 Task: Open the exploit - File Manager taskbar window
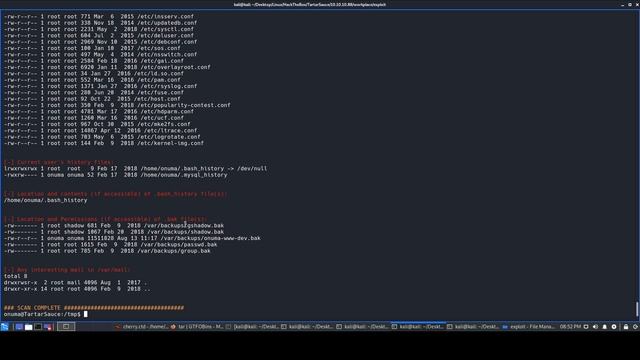click(x=528, y=327)
